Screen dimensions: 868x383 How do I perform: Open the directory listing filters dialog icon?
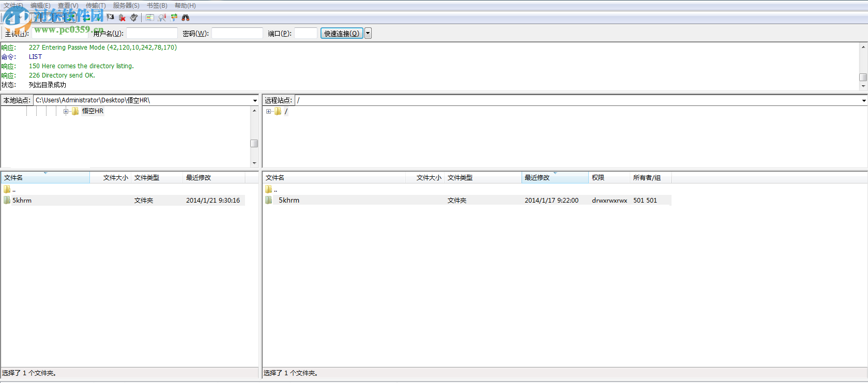(x=150, y=18)
